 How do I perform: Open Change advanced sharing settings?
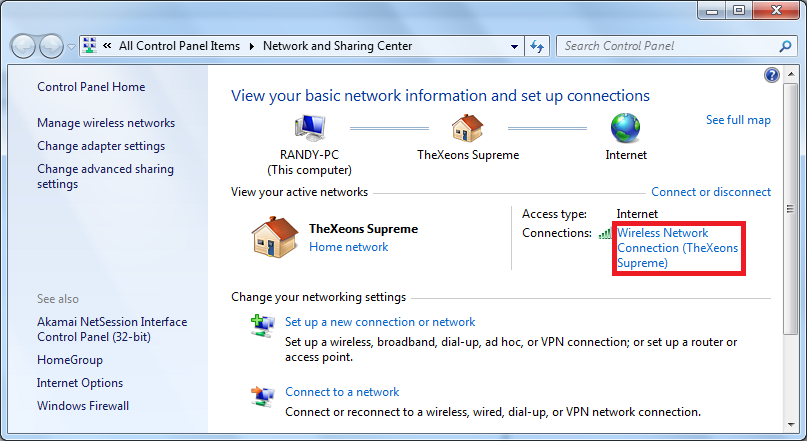[x=105, y=177]
